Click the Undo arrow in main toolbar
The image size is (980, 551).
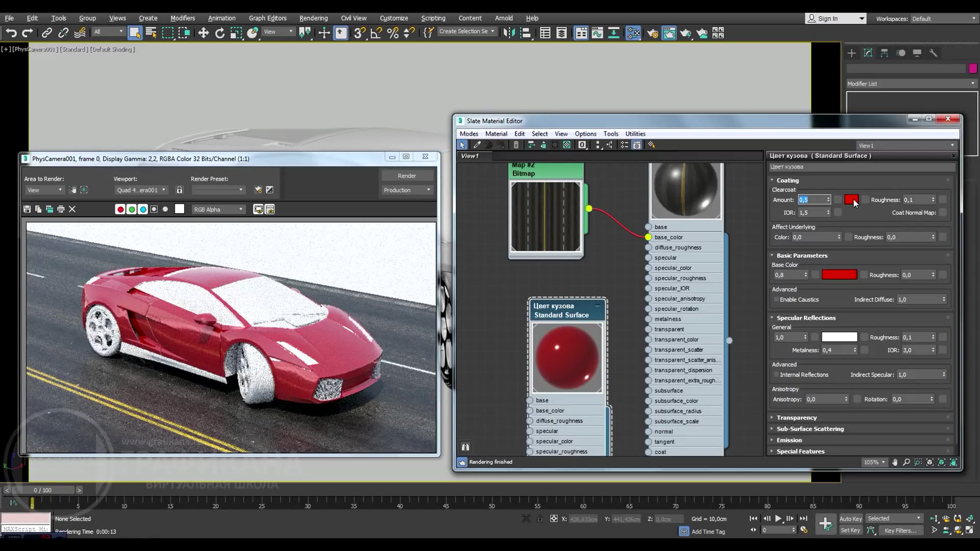tap(11, 33)
